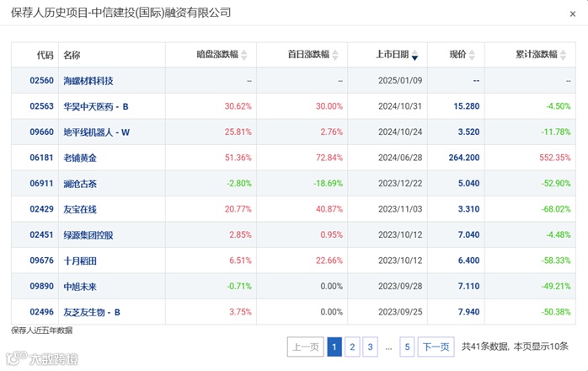Open 海螺材料科技 stock link
Screen dimensions: 588x371
[x=88, y=81]
